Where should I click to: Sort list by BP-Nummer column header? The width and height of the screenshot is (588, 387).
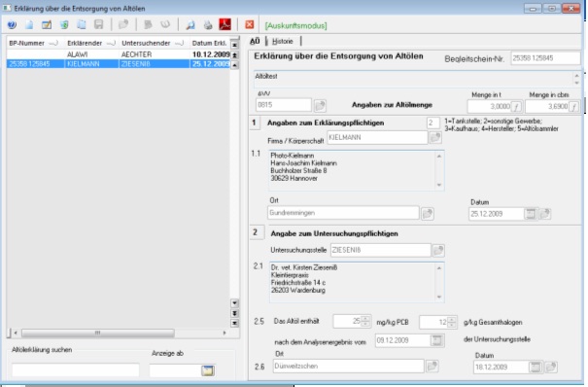[x=35, y=43]
